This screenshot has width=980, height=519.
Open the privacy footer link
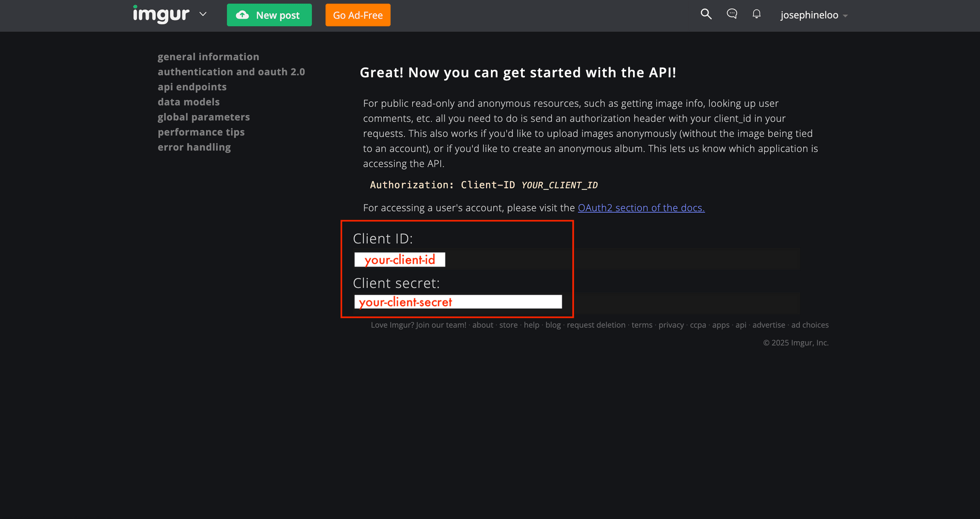(x=671, y=325)
